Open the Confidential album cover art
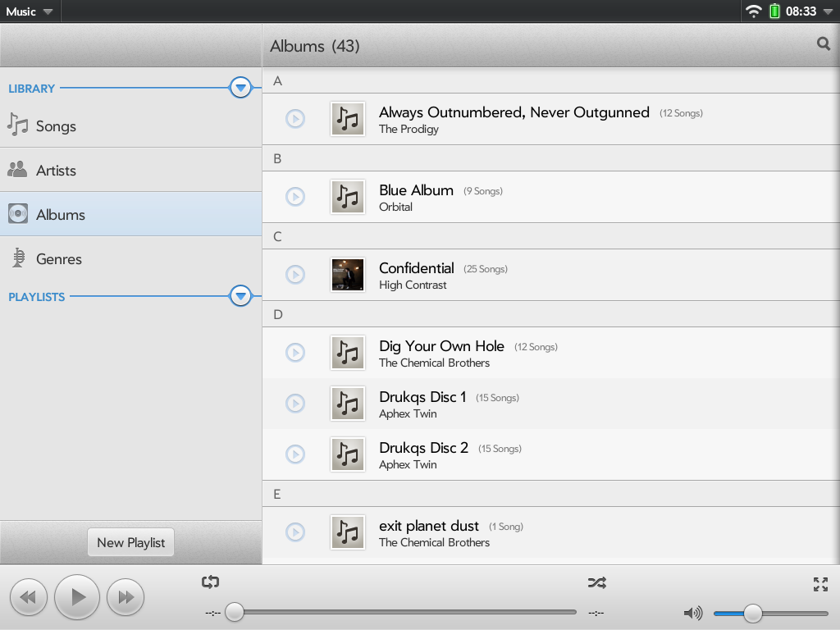Viewport: 840px width, 630px height. [348, 275]
